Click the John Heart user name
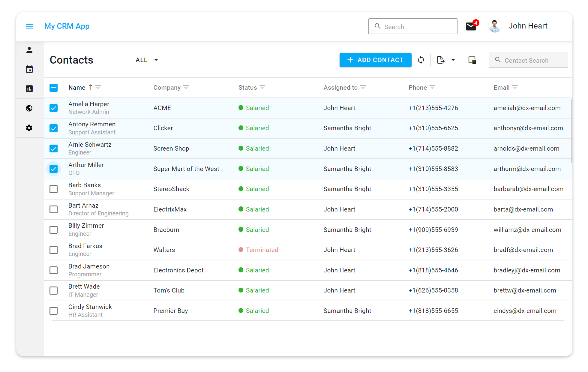Viewport: 588px width, 372px height. pos(528,26)
